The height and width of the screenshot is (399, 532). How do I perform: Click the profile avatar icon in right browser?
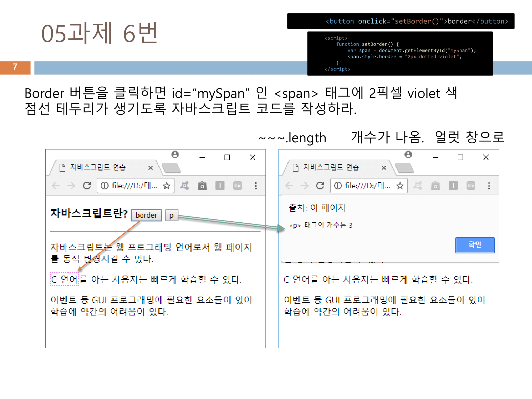pyautogui.click(x=408, y=155)
